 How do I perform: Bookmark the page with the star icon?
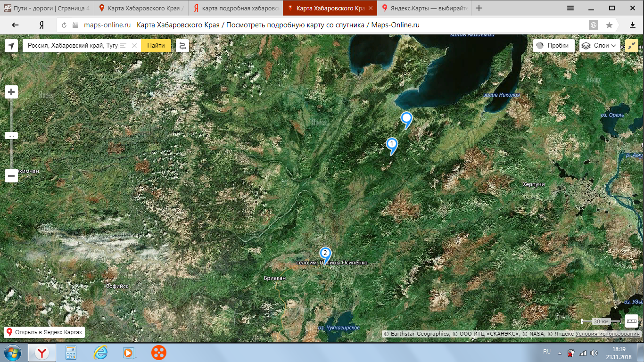click(609, 25)
